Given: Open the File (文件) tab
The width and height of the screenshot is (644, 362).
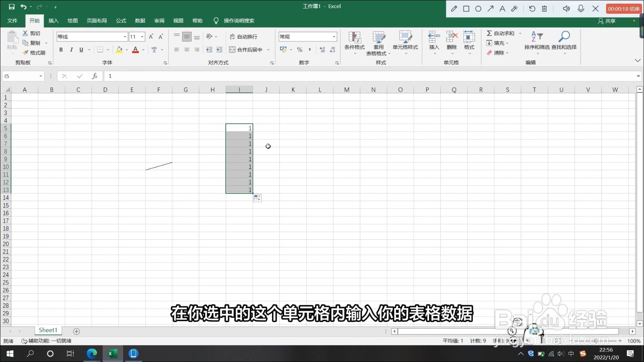Looking at the screenshot, I should 12,21.
